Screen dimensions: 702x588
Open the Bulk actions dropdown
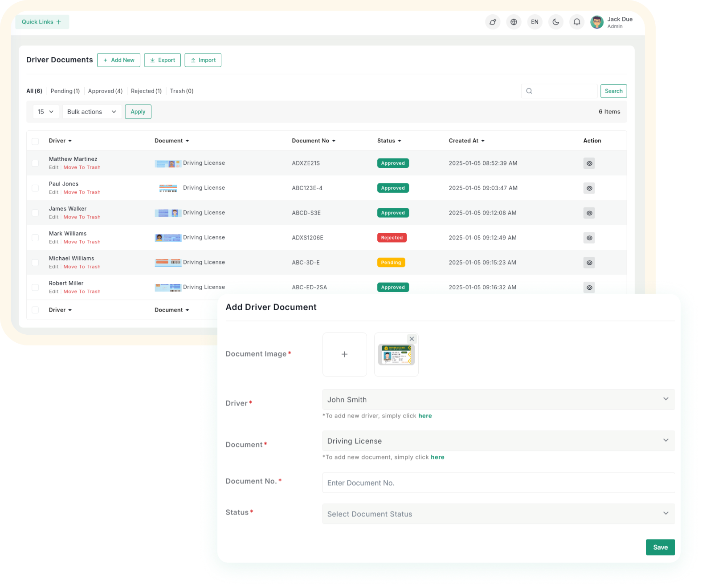pyautogui.click(x=92, y=112)
